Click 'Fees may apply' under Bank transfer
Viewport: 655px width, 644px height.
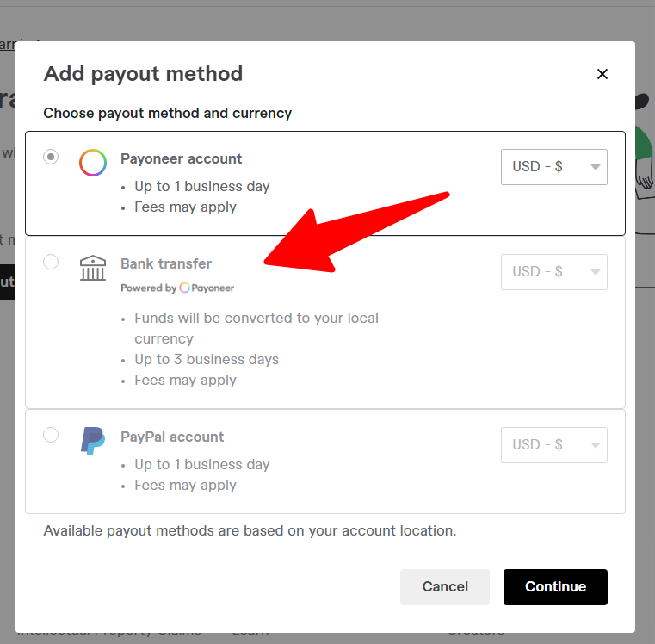coord(185,381)
